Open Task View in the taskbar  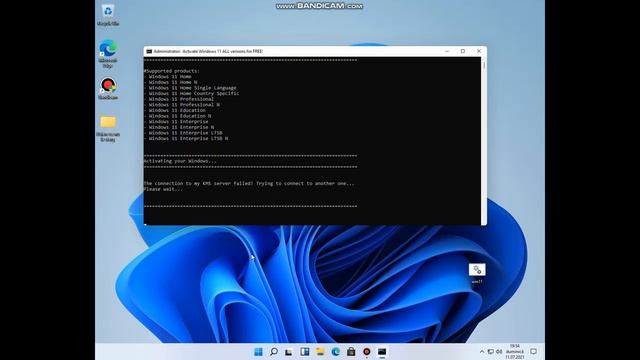(x=289, y=352)
